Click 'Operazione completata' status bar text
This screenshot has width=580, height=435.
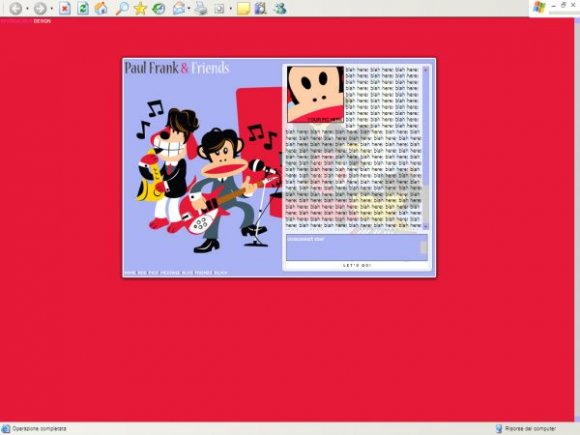pyautogui.click(x=39, y=429)
